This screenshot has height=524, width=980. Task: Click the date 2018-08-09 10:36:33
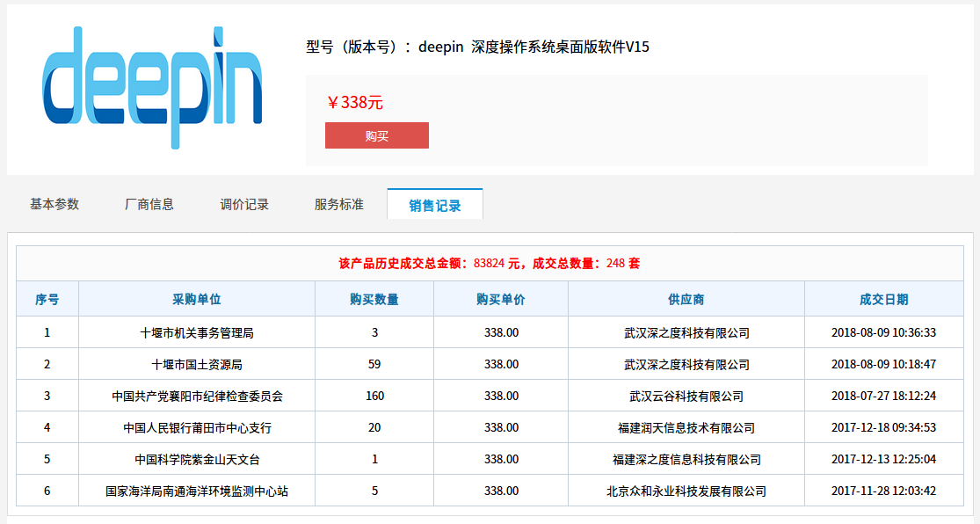[x=883, y=332]
